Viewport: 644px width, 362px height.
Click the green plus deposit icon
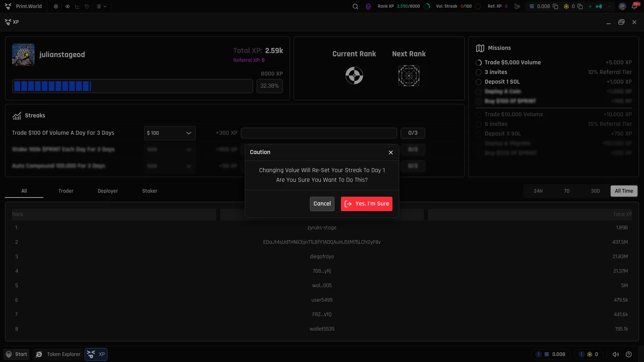[x=590, y=6]
